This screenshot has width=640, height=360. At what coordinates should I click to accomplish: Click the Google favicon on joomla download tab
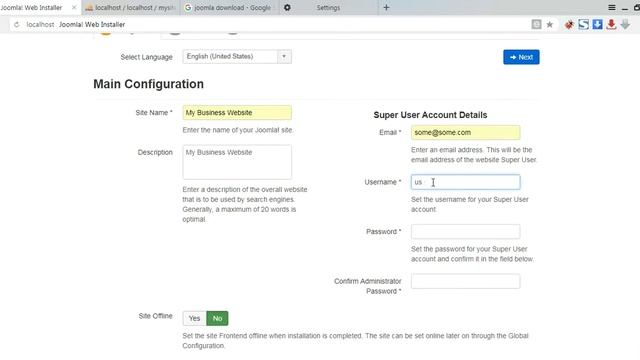click(188, 7)
